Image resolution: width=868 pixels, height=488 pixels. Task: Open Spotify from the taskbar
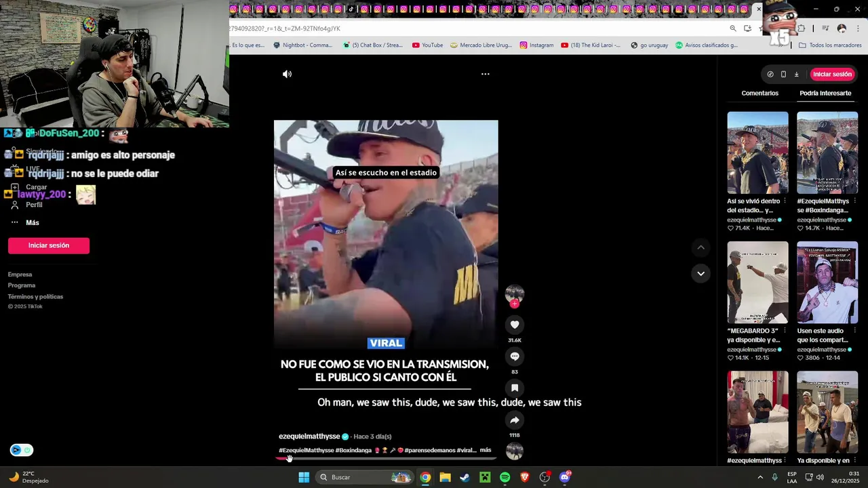pyautogui.click(x=505, y=477)
